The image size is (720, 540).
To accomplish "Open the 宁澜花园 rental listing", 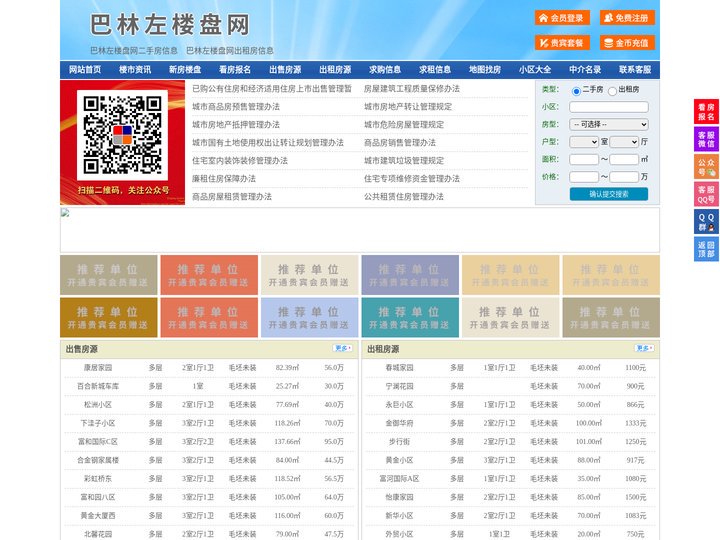I will 399,386.
